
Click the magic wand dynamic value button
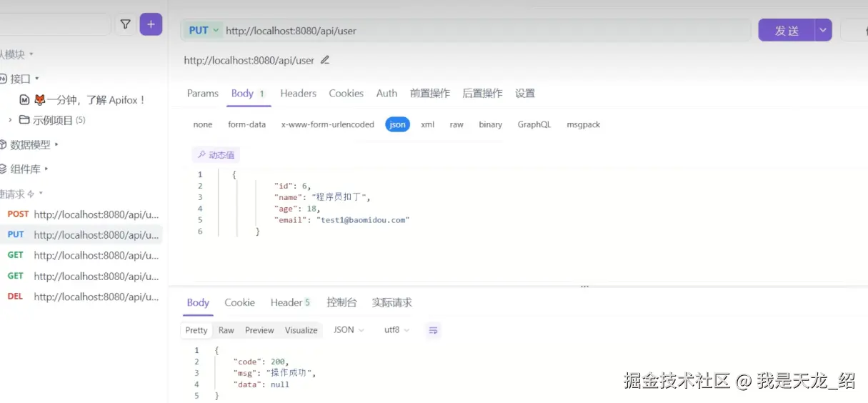point(216,154)
